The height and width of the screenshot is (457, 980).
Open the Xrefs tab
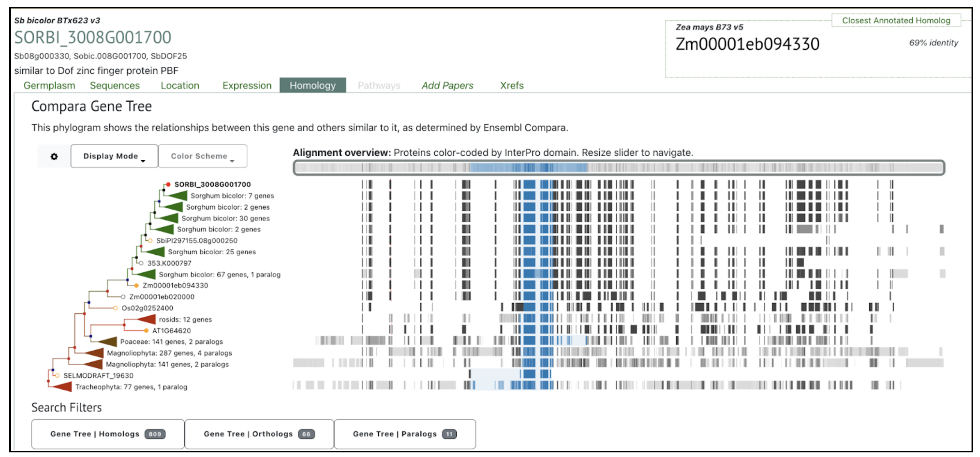[x=512, y=86]
